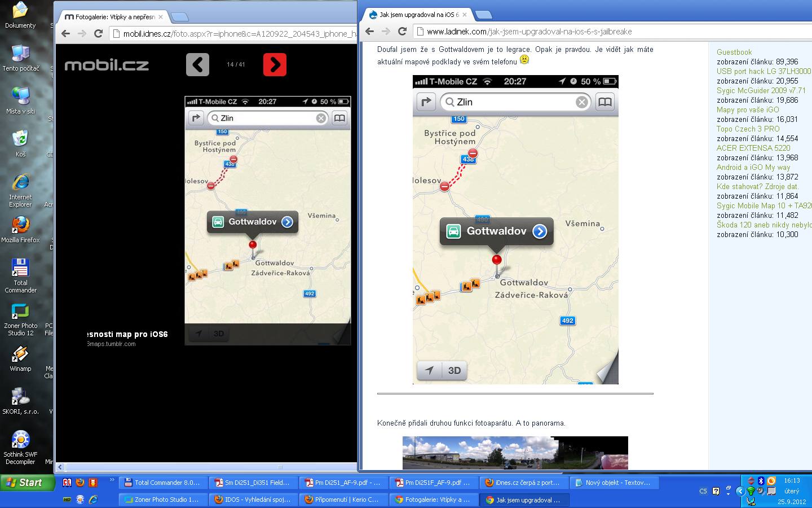Click the Bluetooth tray icon
The height and width of the screenshot is (508, 812).
(x=761, y=481)
